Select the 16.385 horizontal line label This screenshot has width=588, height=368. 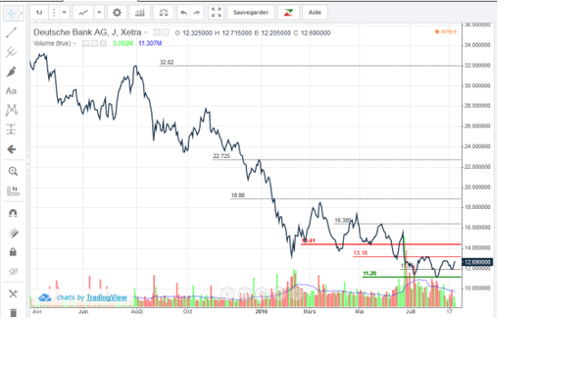click(343, 221)
